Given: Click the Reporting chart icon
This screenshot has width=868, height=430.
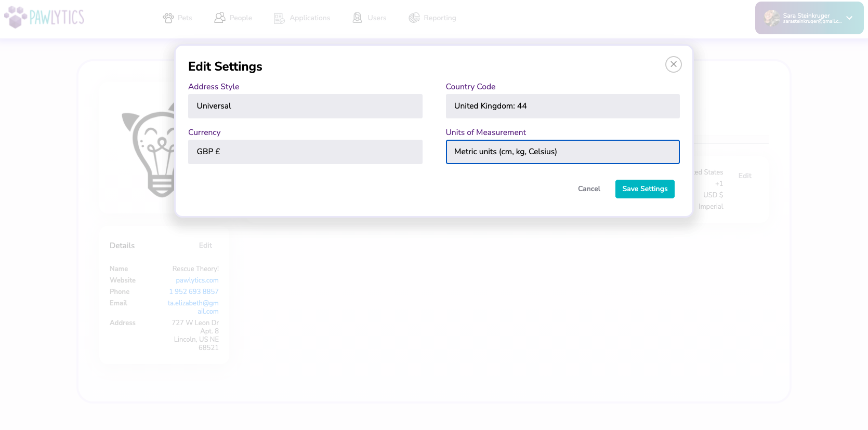Looking at the screenshot, I should 414,18.
